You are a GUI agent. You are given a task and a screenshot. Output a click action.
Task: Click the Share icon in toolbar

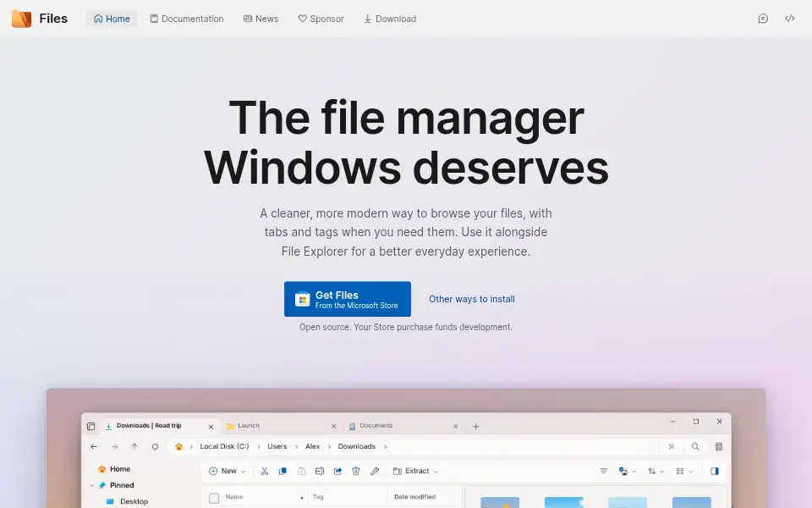[337, 472]
